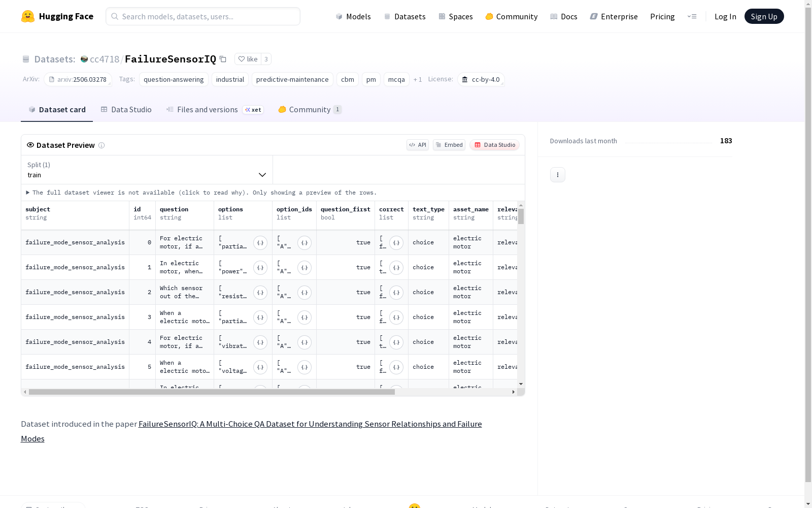This screenshot has width=812, height=508.
Task: Open the API button in Dataset Preview
Action: pyautogui.click(x=418, y=145)
